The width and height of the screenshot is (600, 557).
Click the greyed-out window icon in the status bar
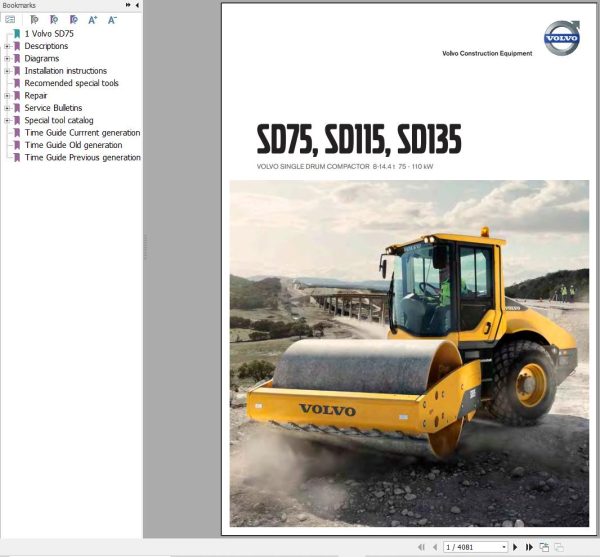(x=559, y=547)
